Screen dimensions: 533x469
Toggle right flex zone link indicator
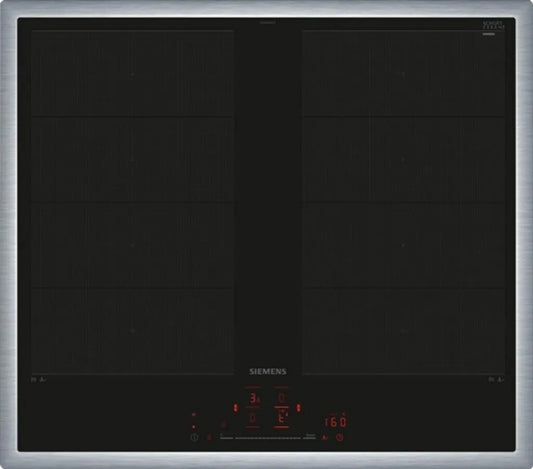pos(299,408)
